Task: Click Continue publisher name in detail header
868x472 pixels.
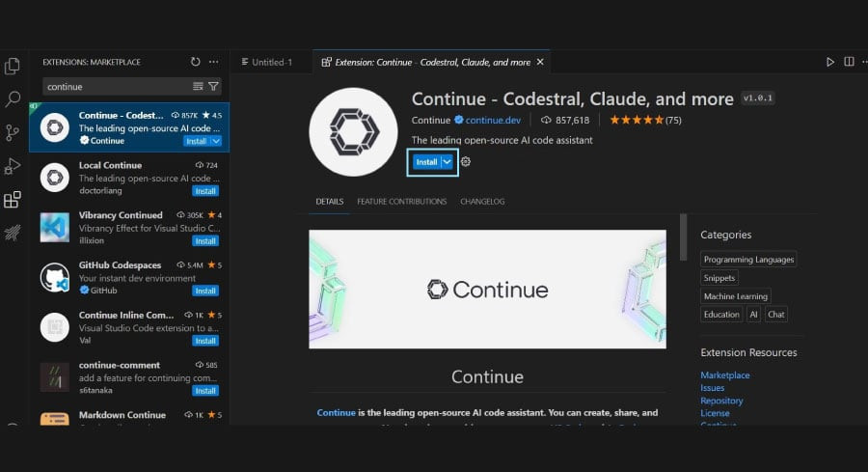Action: click(431, 120)
